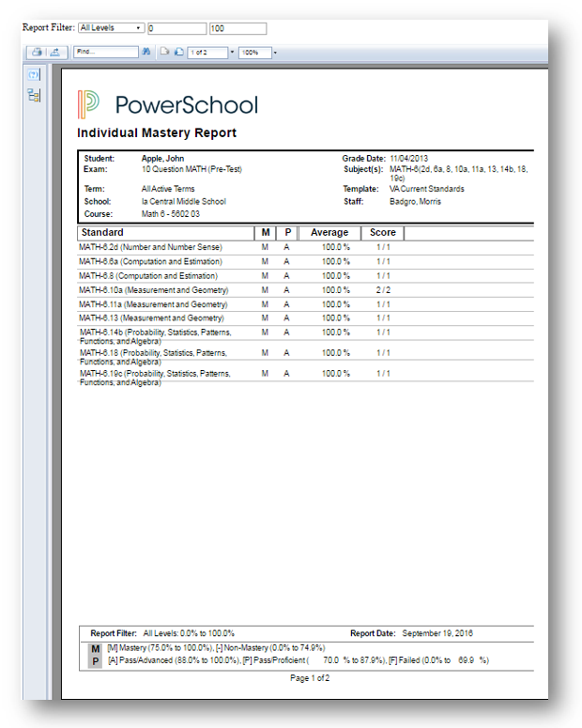Viewport: 582px width, 728px height.
Task: Select the MATH-6.2d standard row
Action: coord(305,247)
